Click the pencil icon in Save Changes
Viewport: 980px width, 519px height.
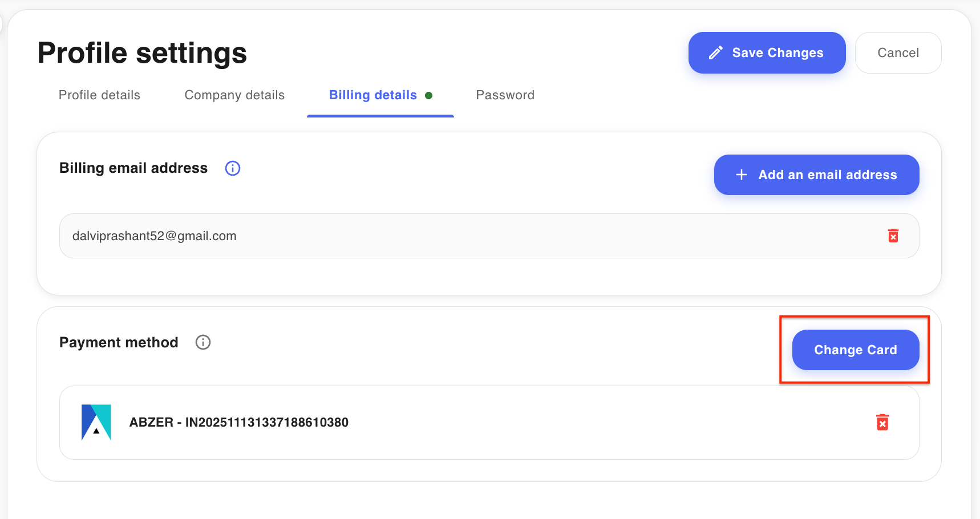716,53
